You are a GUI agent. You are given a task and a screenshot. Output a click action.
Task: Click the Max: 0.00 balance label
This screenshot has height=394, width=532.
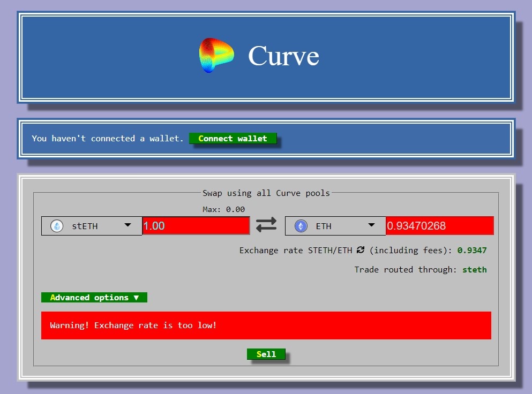(223, 209)
